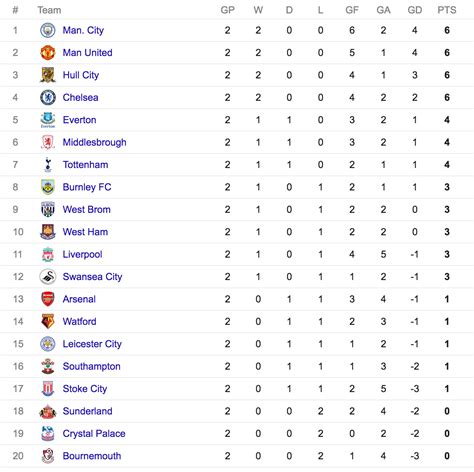Select the Chelsea club badge
Screen dimensions: 474x472
[48, 98]
